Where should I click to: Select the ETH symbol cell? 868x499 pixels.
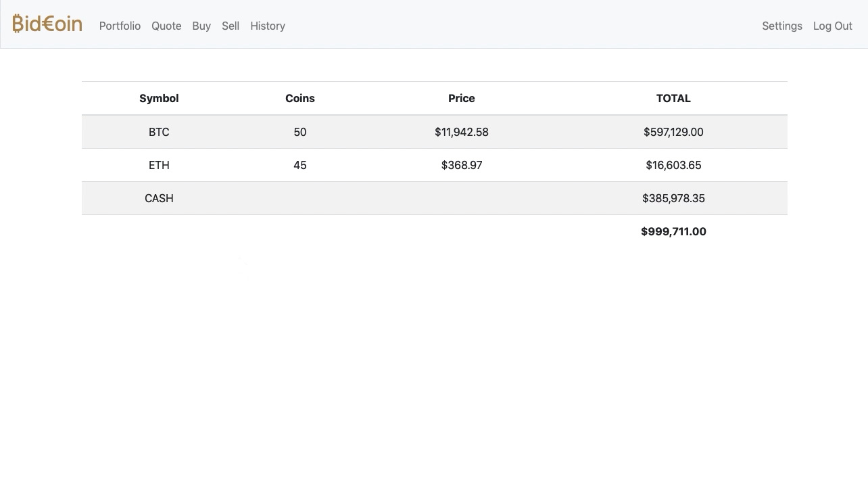(159, 165)
